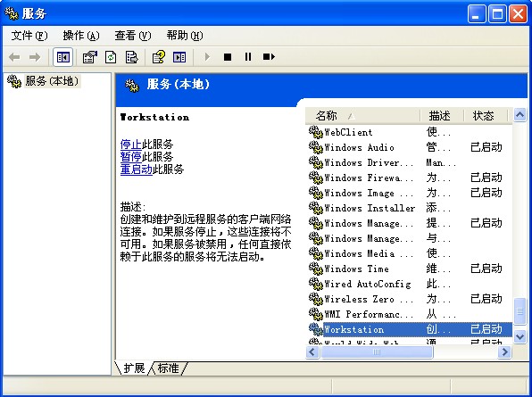This screenshot has width=532, height=397.
Task: Click the vertical scrollbar down arrow
Action: point(520,337)
